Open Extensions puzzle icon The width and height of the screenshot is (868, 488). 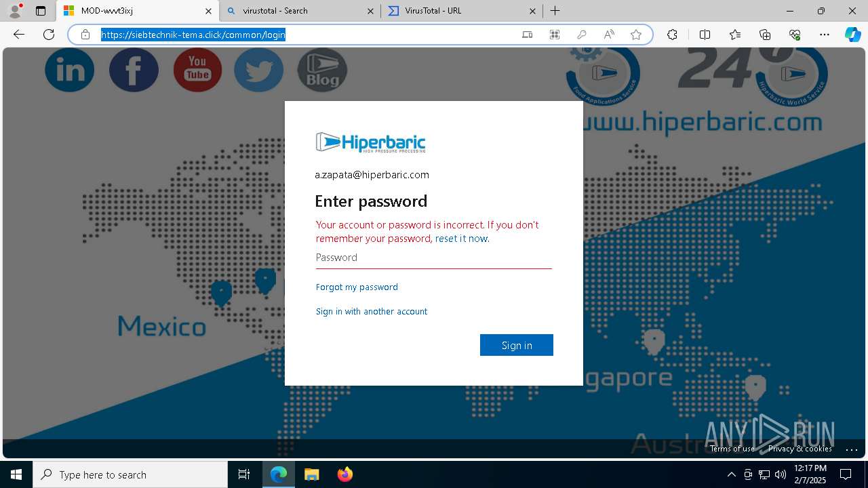[x=672, y=35]
